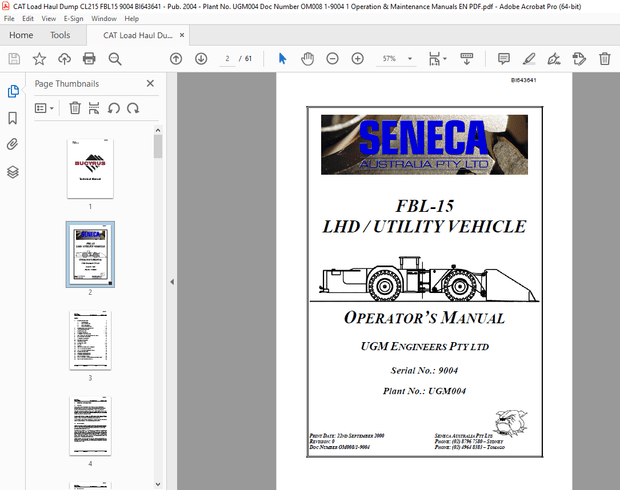Viewport: 620px width, 490px height.
Task: Open Page Thumbnails sidebar icon
Action: [x=13, y=91]
